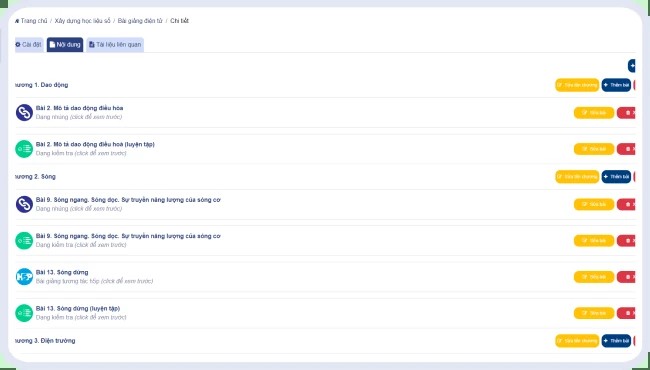Delete the Bài 13. Sóng dừng interactive lesson
Screen dimensions: 650x370
626,277
